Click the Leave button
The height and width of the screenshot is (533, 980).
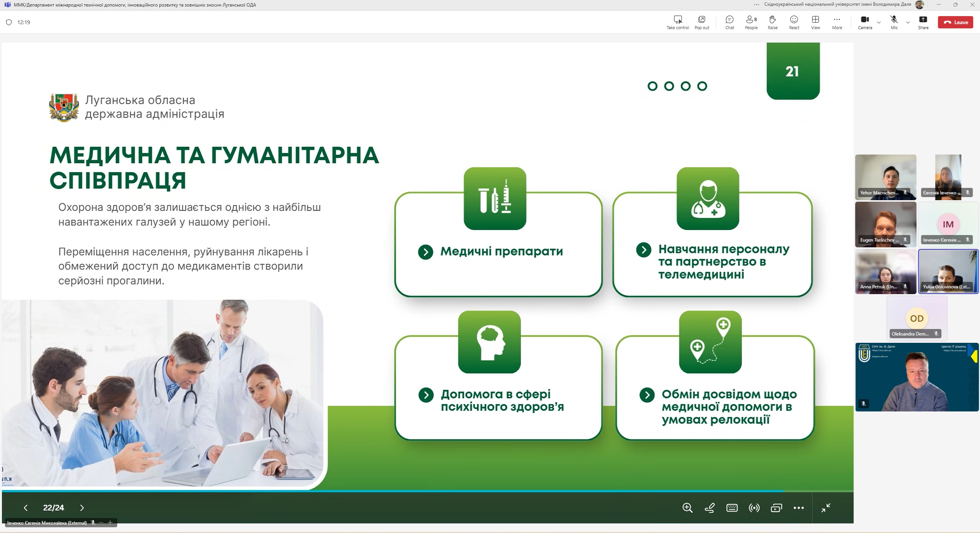pyautogui.click(x=955, y=22)
